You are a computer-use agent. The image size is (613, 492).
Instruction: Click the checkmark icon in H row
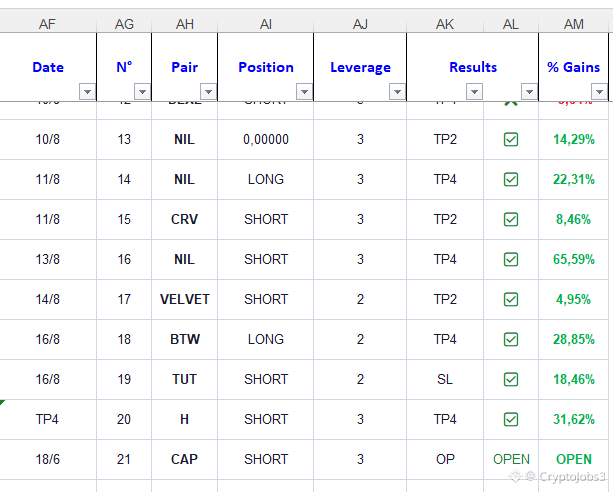[x=511, y=420]
